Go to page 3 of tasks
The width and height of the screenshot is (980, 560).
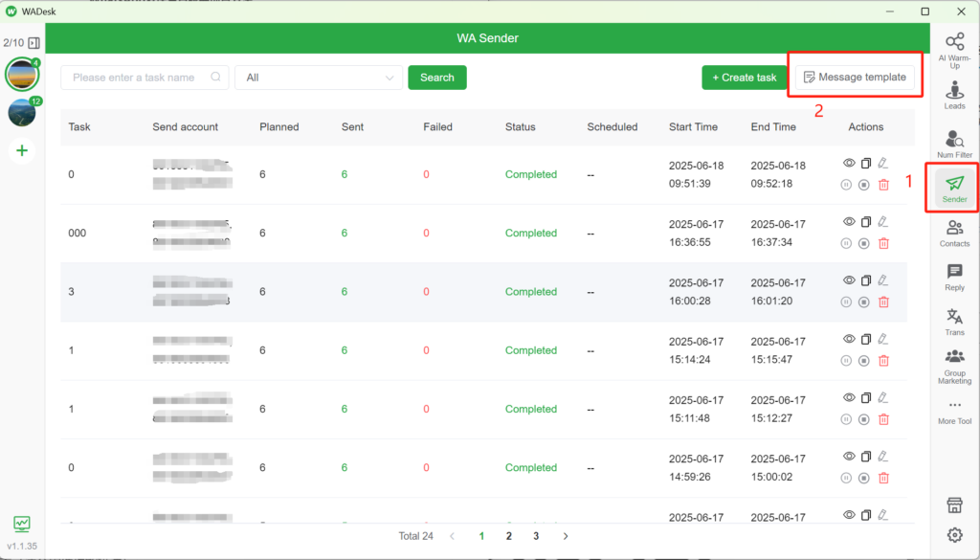pyautogui.click(x=536, y=536)
